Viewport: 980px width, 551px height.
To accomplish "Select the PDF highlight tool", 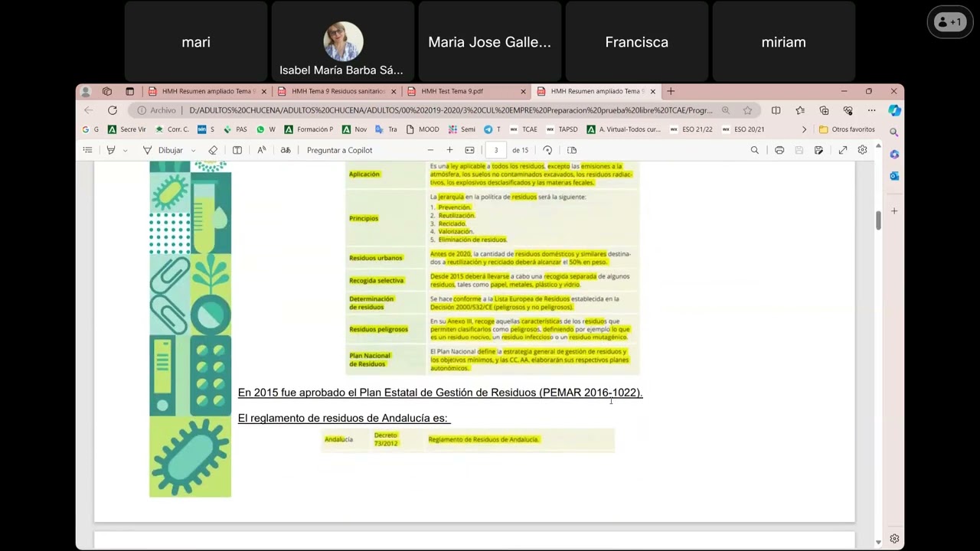I will click(x=111, y=150).
